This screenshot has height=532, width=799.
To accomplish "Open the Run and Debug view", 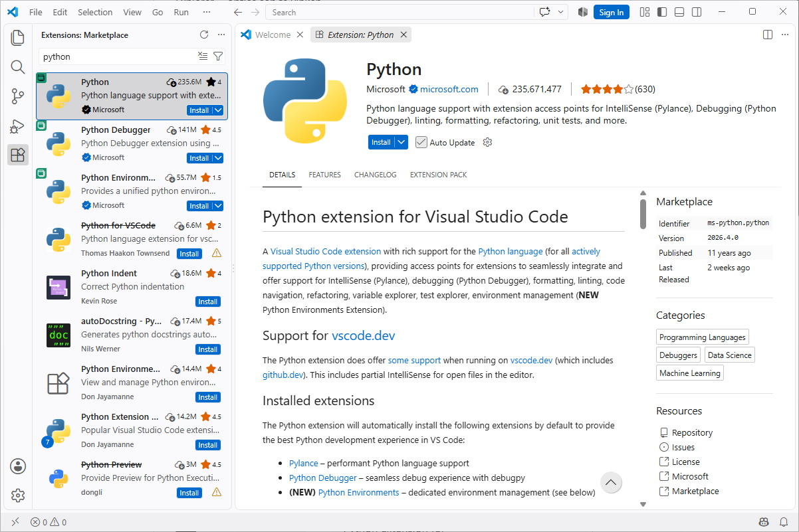I will [x=18, y=126].
